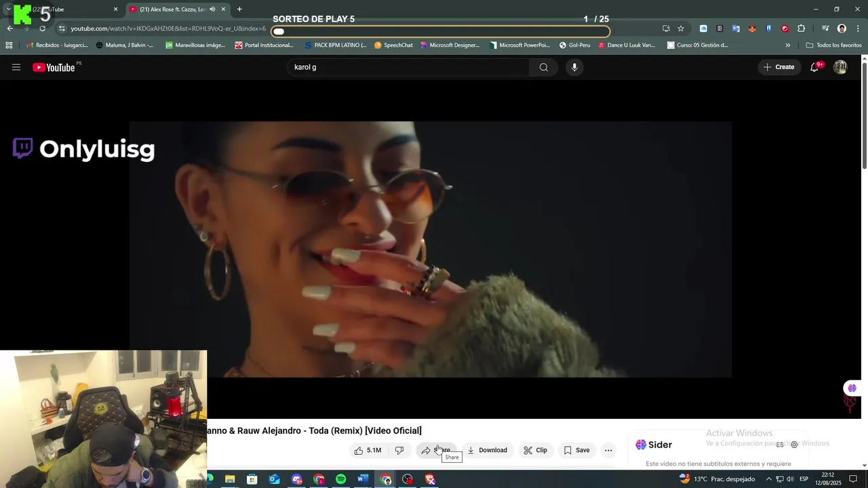The image size is (868, 488).
Task: Open Chrome Extensions puzzle menu
Action: click(x=802, y=28)
